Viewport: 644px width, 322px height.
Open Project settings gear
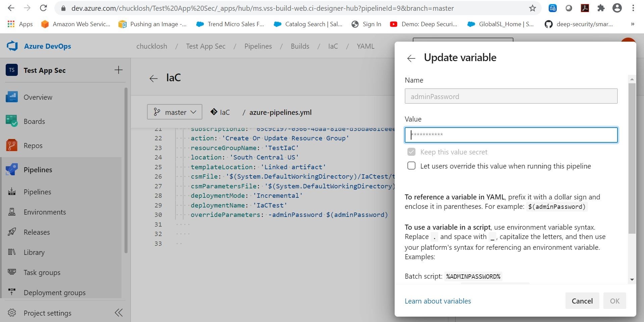pos(12,313)
